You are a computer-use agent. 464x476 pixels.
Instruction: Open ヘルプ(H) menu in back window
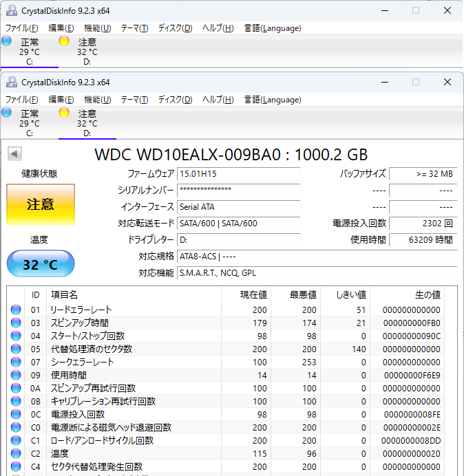pyautogui.click(x=218, y=28)
